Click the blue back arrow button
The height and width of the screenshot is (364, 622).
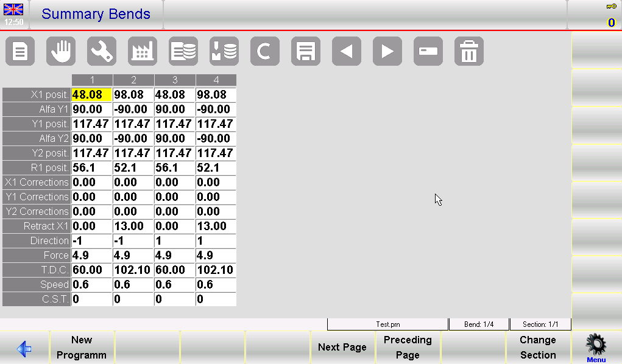[24, 349]
